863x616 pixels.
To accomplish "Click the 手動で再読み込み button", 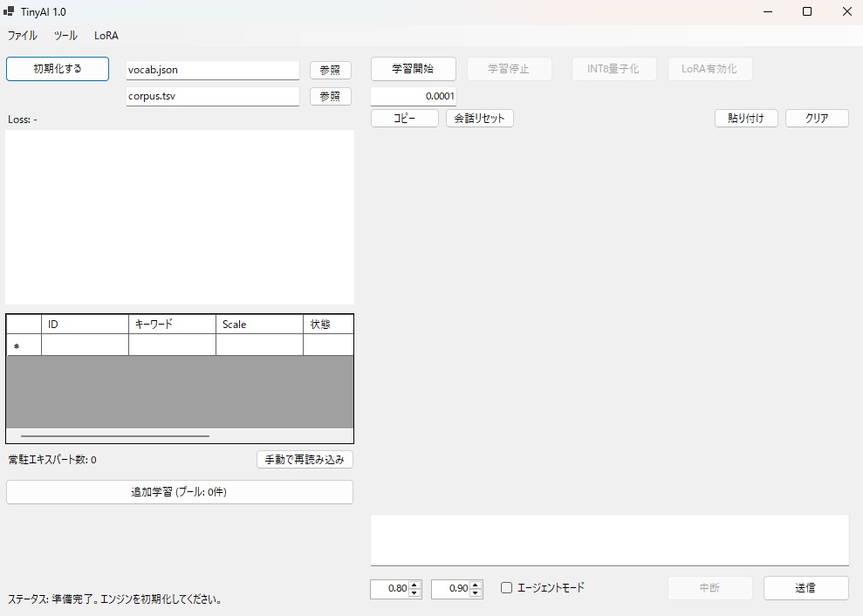I will pyautogui.click(x=305, y=460).
